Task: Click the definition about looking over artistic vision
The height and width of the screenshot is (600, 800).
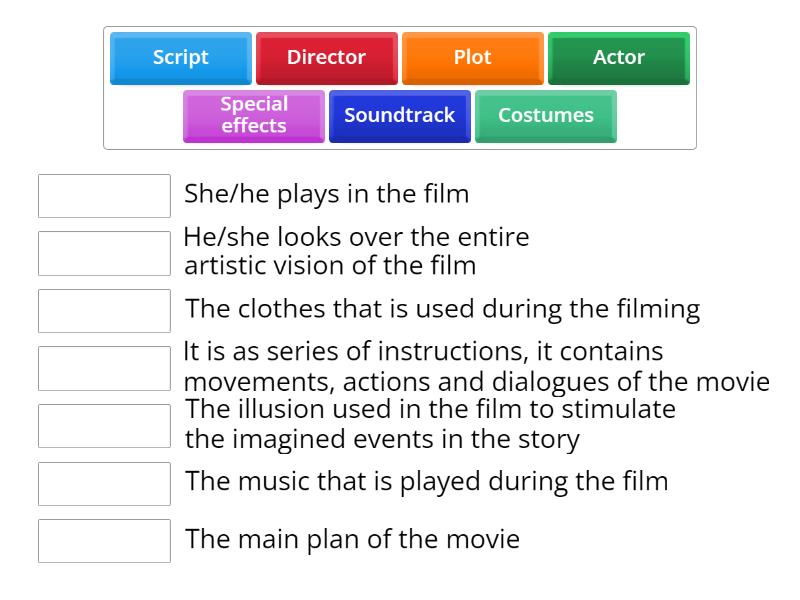Action: (x=355, y=251)
